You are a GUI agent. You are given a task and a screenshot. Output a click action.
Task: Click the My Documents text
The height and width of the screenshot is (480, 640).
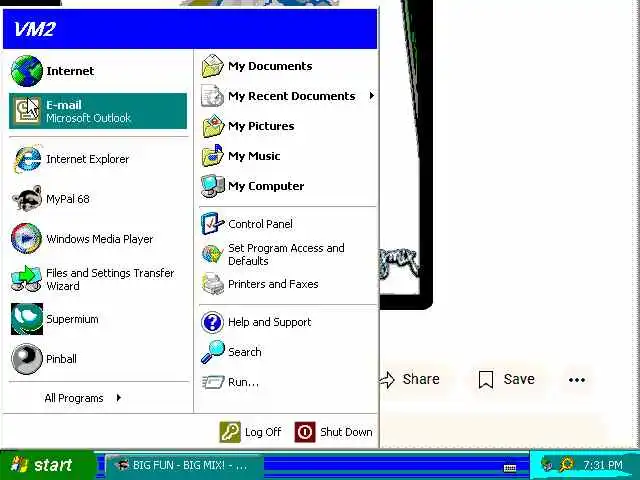tap(270, 66)
